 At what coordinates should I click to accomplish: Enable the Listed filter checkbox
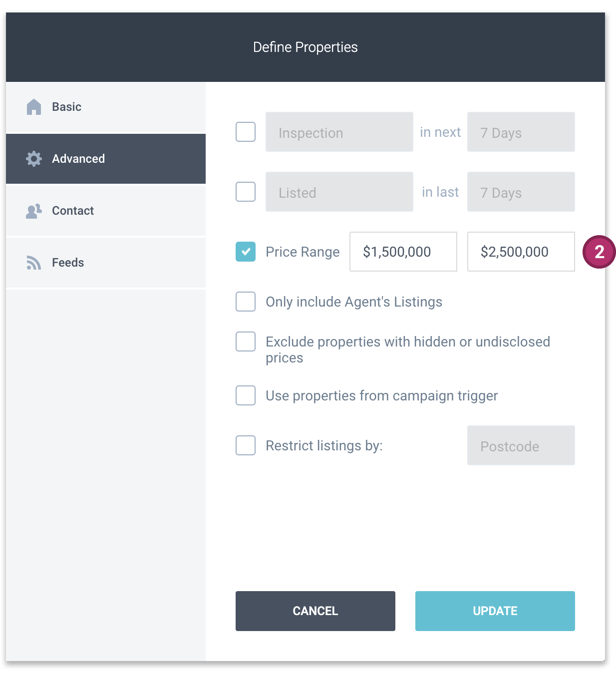pos(245,192)
